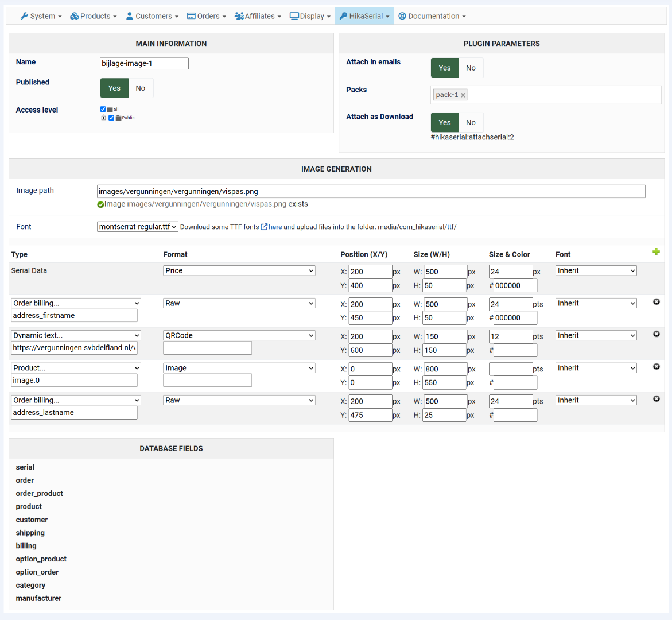Open the Price format dropdown
This screenshot has width=672, height=620.
click(x=239, y=271)
